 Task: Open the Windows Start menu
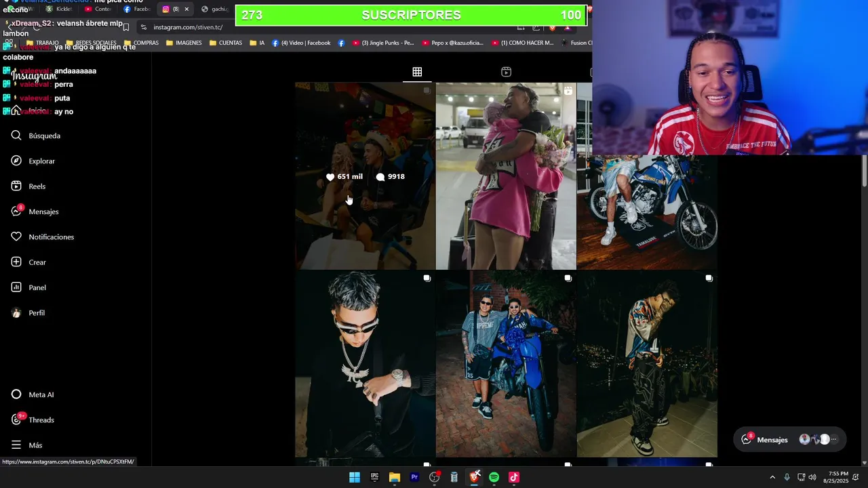(355, 477)
